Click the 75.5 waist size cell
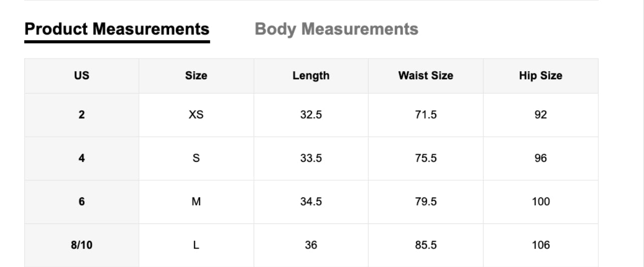 point(425,158)
